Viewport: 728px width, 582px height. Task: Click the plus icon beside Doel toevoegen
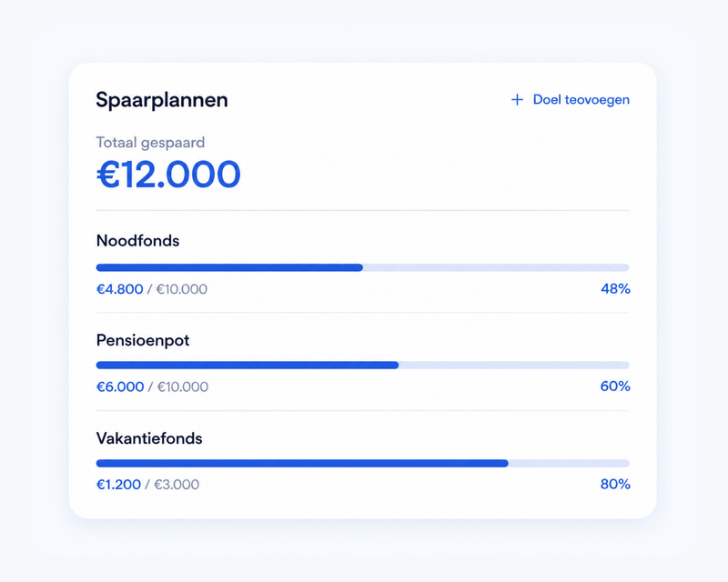click(517, 100)
